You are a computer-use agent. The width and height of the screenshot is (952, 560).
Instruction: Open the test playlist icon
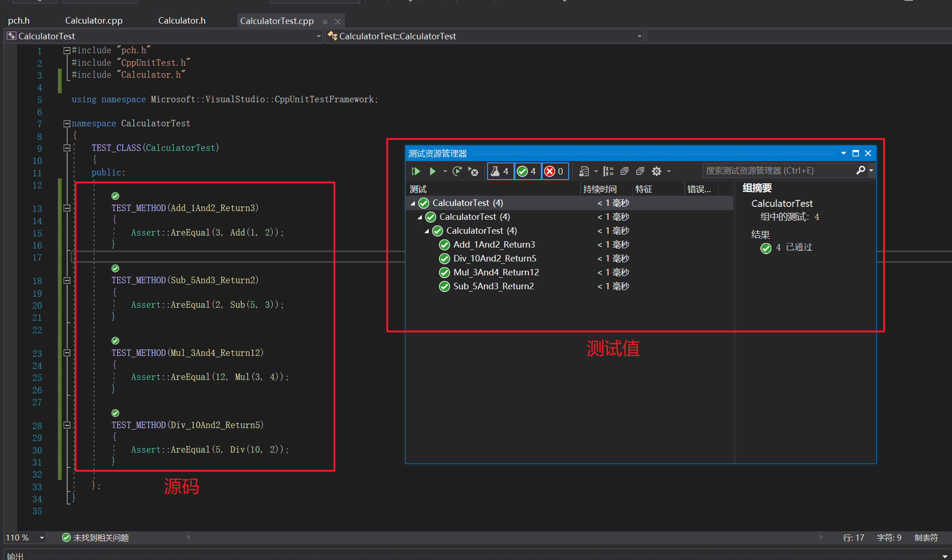[x=584, y=171]
